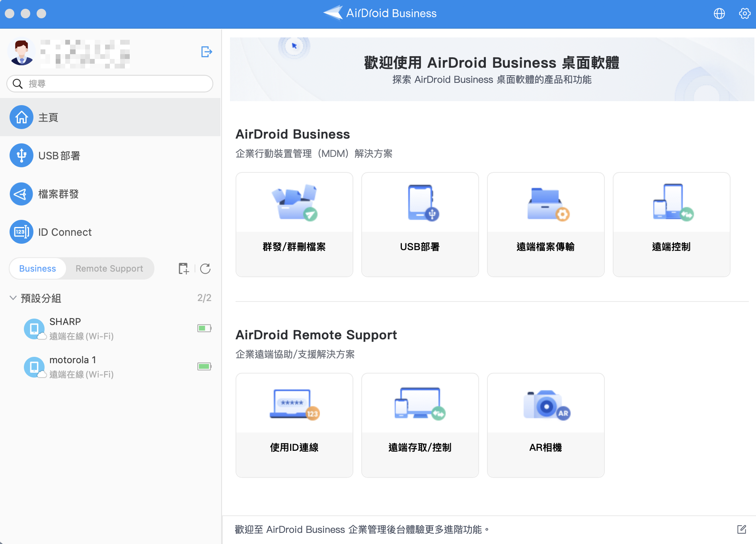Select the motorola 1 device
Viewport: 756px width, 544px height.
pyautogui.click(x=110, y=367)
